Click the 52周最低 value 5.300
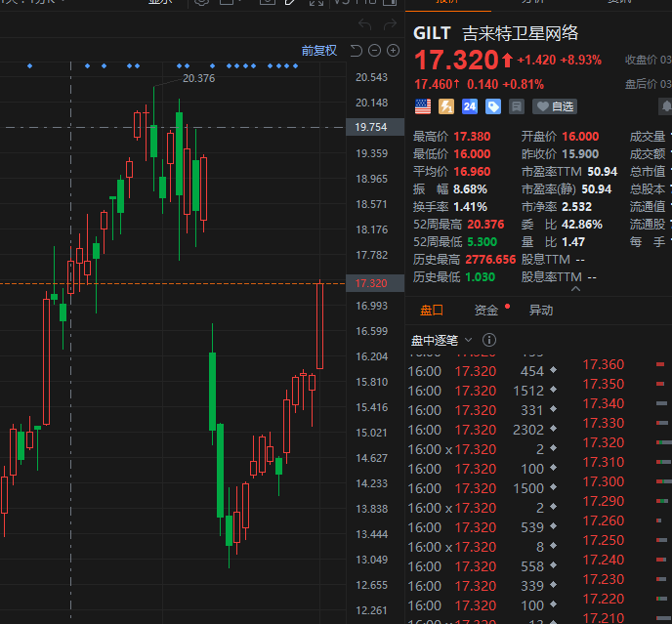Image resolution: width=672 pixels, height=624 pixels. point(482,242)
